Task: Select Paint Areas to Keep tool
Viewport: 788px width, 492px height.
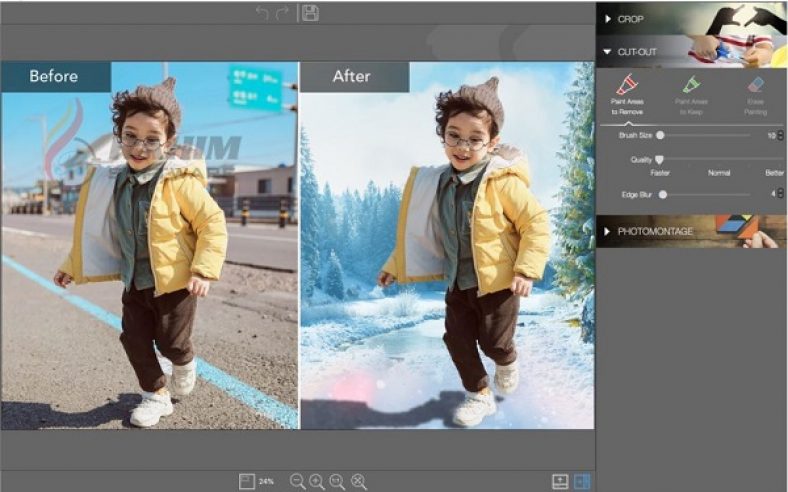Action: click(x=691, y=95)
